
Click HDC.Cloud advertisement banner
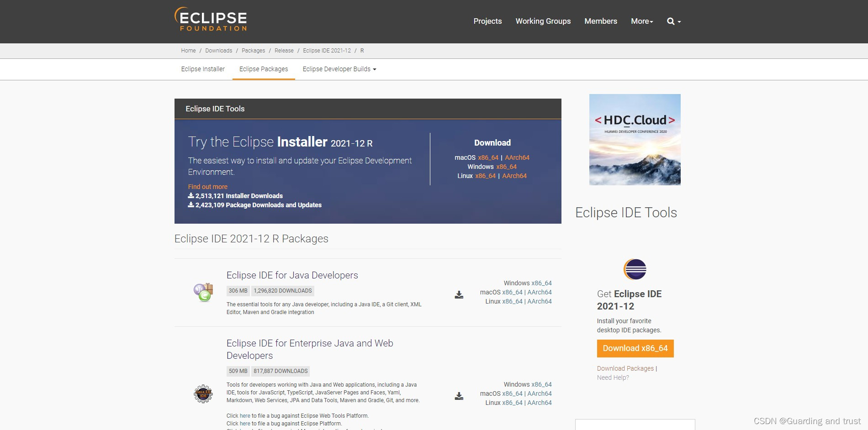(635, 140)
